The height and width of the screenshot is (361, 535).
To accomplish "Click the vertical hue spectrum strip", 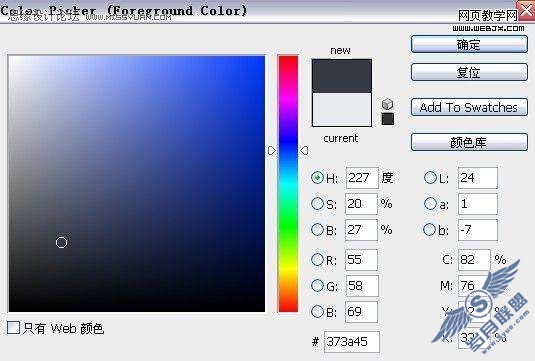I will click(288, 184).
